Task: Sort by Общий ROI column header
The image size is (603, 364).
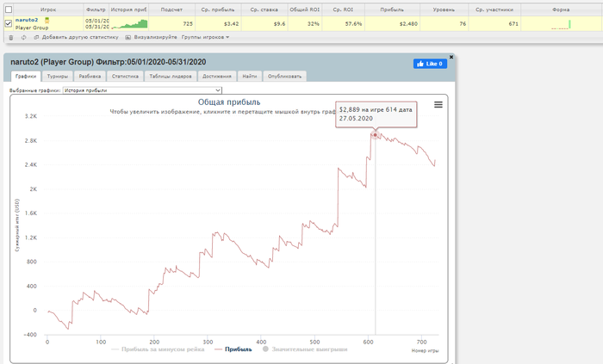Action: pyautogui.click(x=305, y=9)
